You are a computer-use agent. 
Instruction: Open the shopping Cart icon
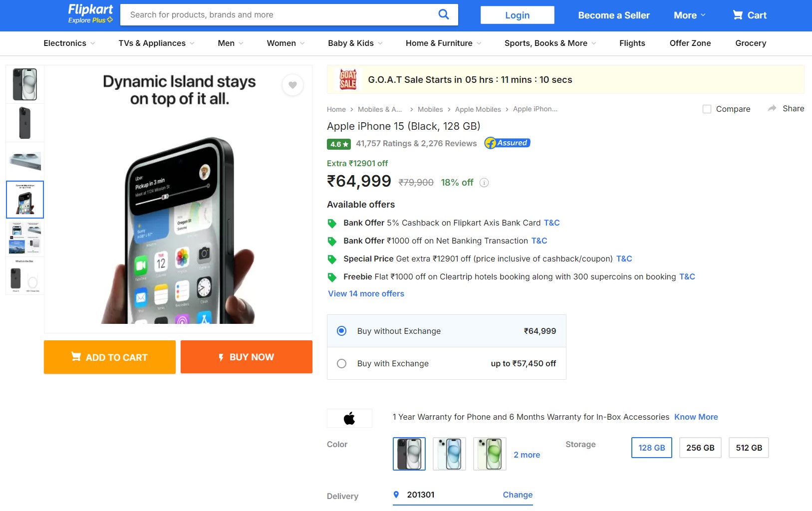[738, 15]
